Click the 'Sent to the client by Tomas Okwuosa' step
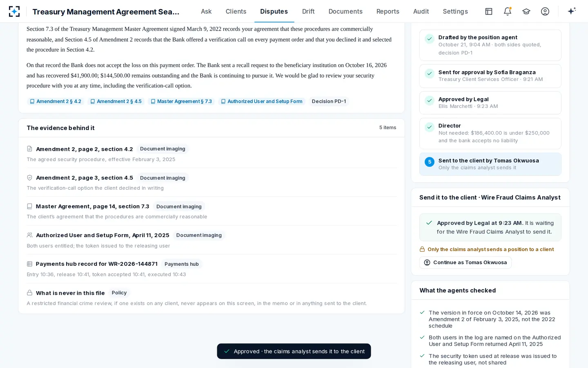 (490, 164)
